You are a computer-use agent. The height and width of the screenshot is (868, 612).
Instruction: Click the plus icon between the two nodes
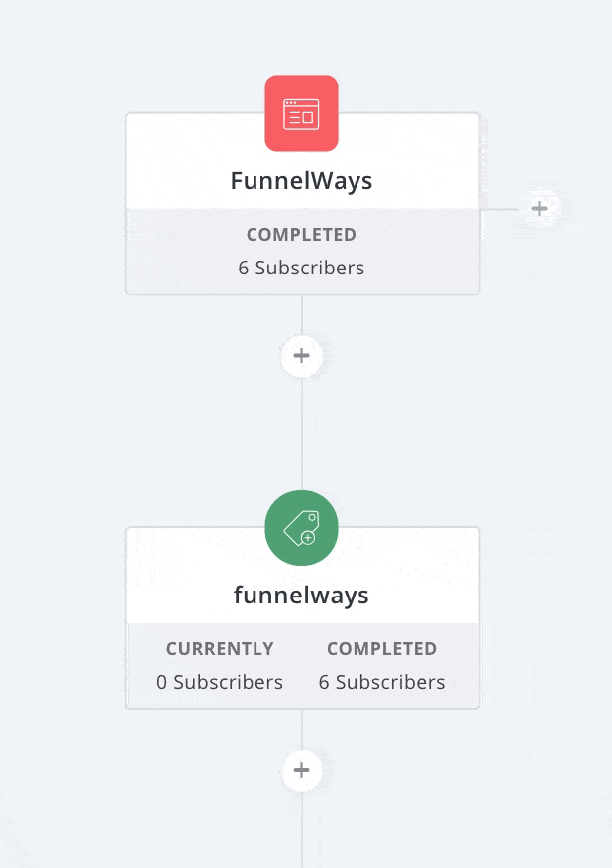(x=301, y=355)
